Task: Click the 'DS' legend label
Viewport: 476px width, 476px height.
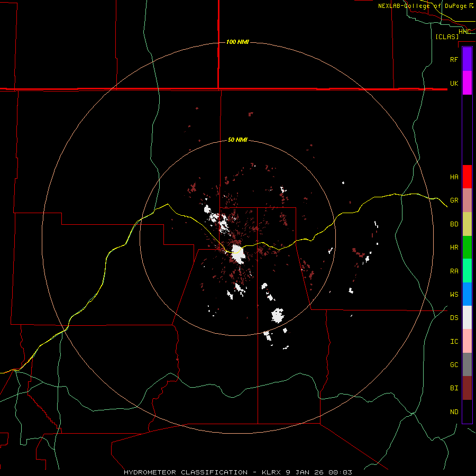Action: (454, 318)
